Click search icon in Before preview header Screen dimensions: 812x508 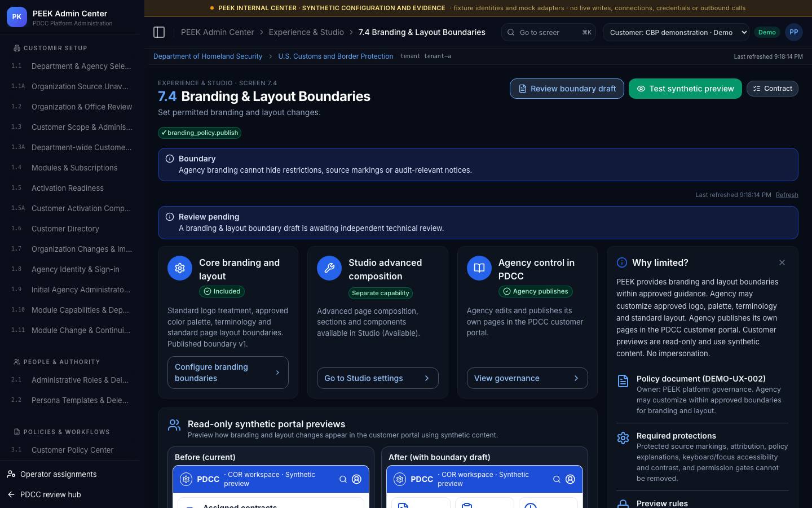(343, 479)
